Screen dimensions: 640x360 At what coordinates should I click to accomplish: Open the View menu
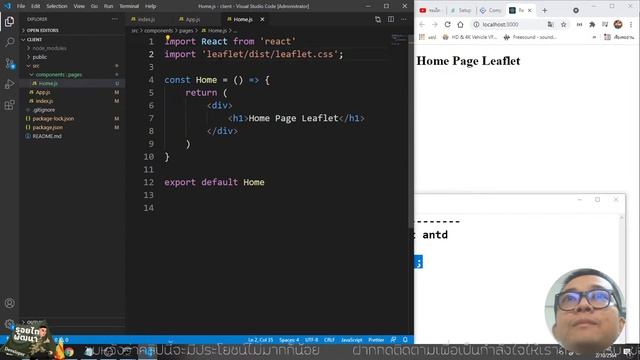point(79,6)
